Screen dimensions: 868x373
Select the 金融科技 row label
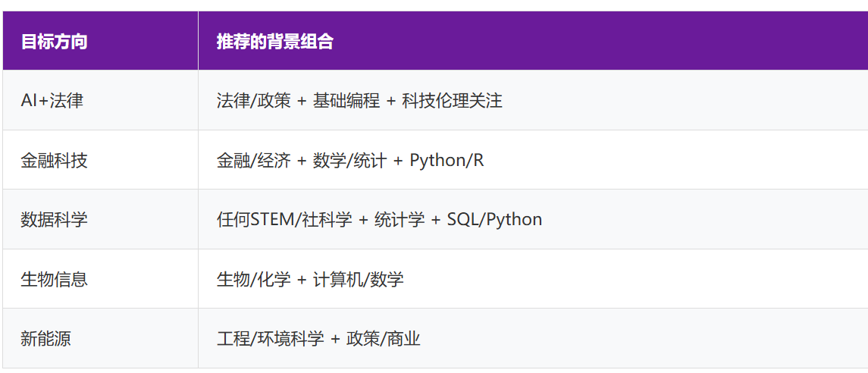(54, 160)
